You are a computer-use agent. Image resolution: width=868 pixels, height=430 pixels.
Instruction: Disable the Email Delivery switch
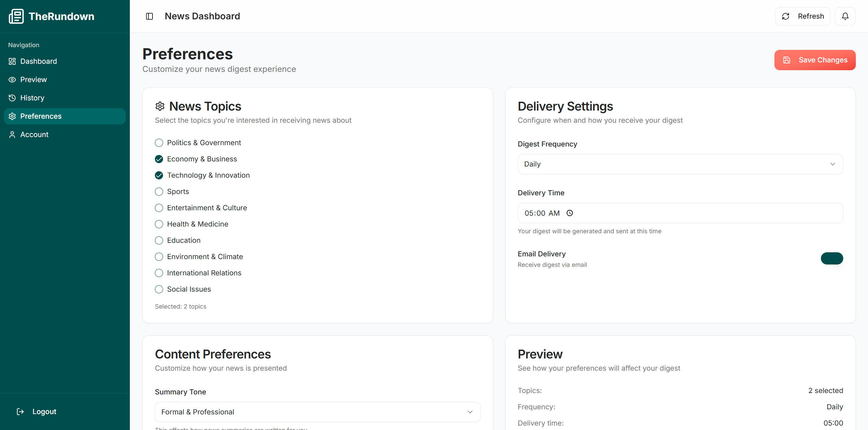pyautogui.click(x=832, y=258)
